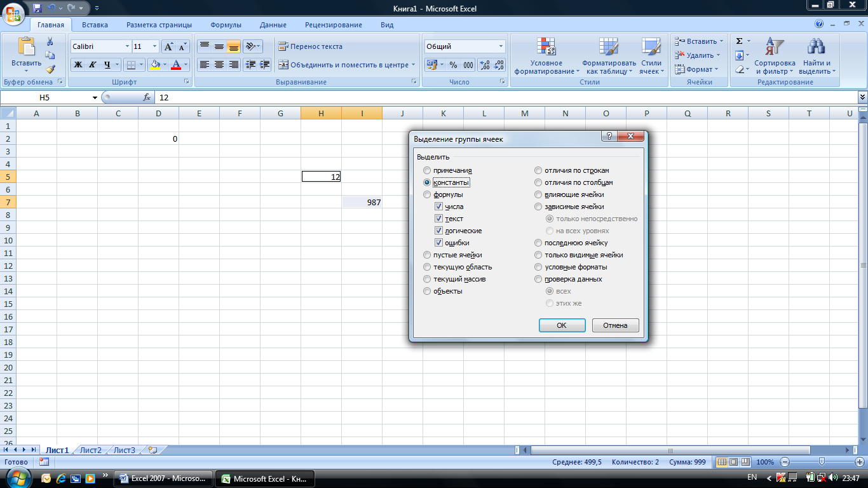
Task: Uncheck the числа checkbox
Action: pyautogui.click(x=439, y=207)
